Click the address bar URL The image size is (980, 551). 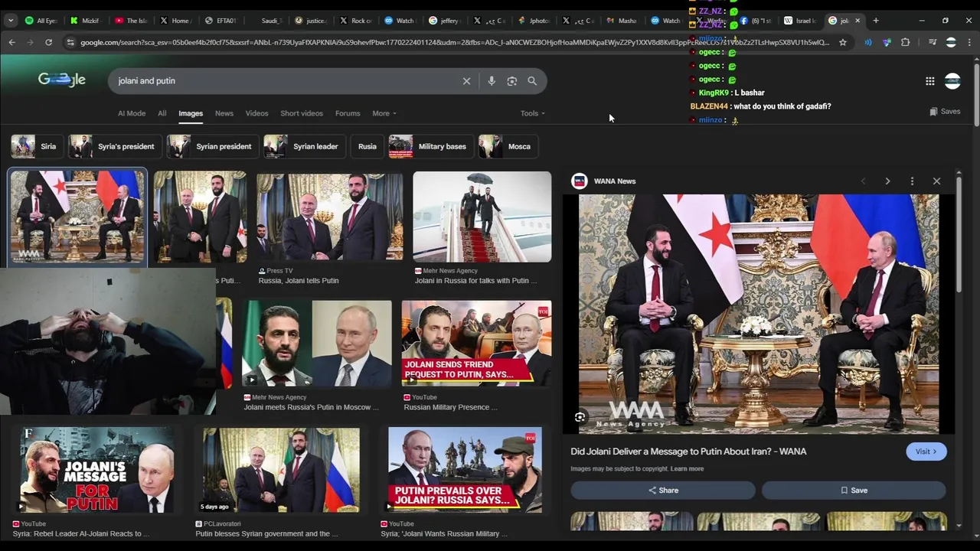(x=454, y=42)
